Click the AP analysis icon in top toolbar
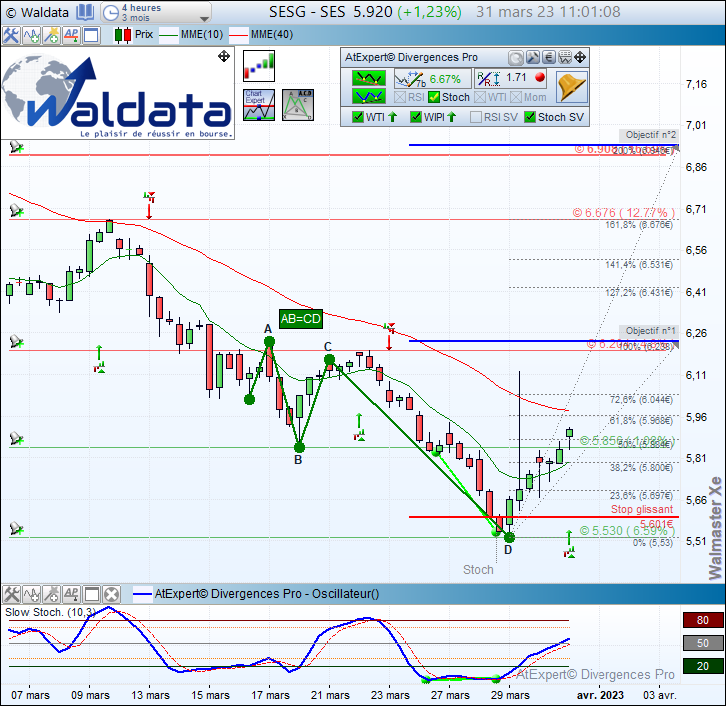The height and width of the screenshot is (706, 726). 71,35
